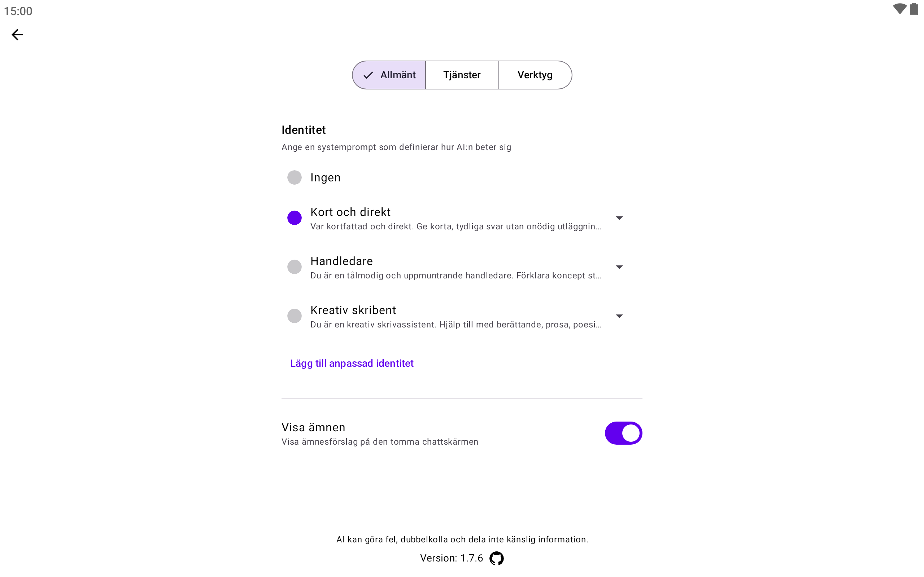This screenshot has width=924, height=577.
Task: Expand the Handledare prompt details
Action: 619,267
